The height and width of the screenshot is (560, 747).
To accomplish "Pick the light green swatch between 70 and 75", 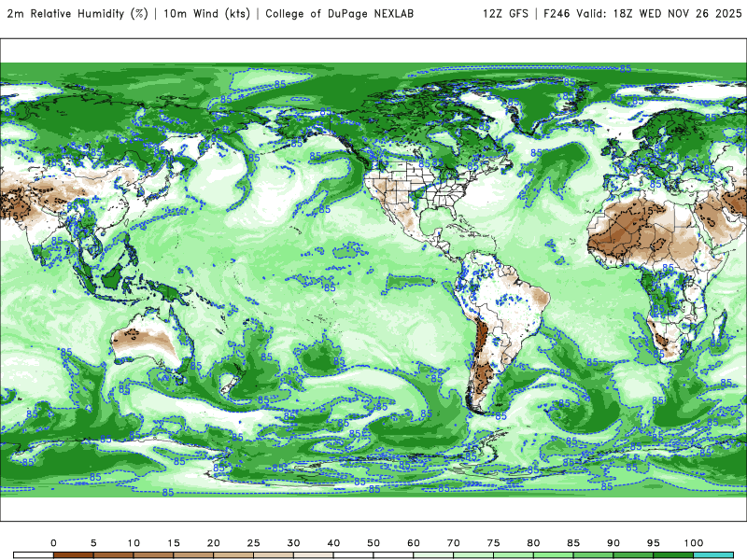I will point(473,555).
